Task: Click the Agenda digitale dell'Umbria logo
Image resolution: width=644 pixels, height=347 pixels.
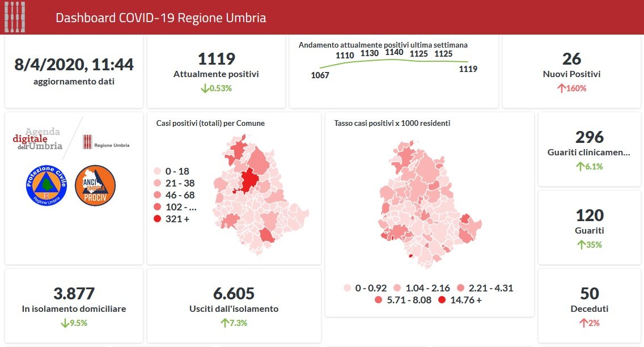Action: coord(39,139)
